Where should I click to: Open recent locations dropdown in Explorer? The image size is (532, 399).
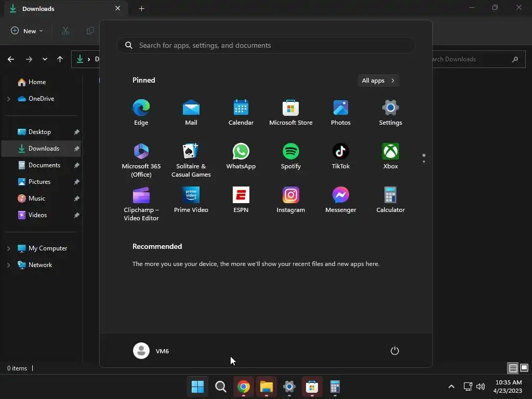point(45,59)
